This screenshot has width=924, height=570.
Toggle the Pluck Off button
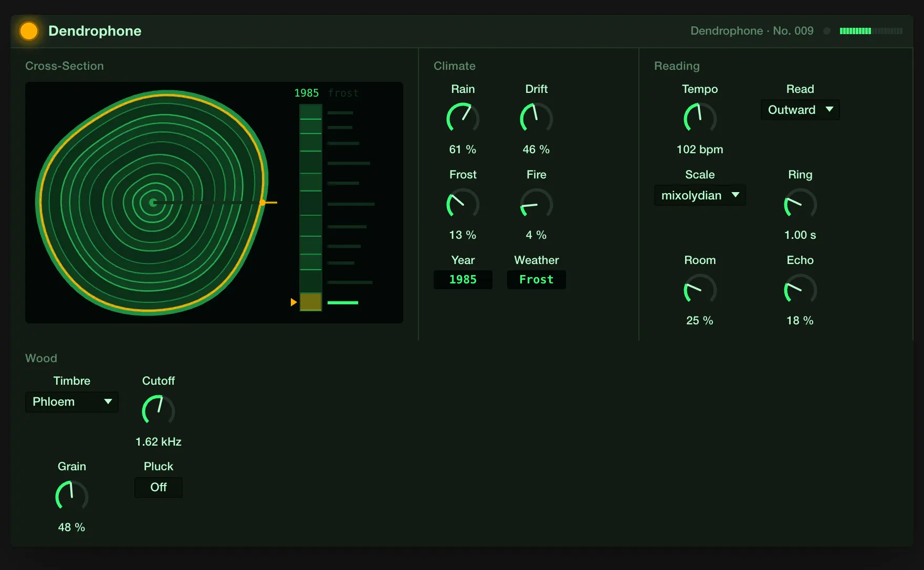coord(159,488)
